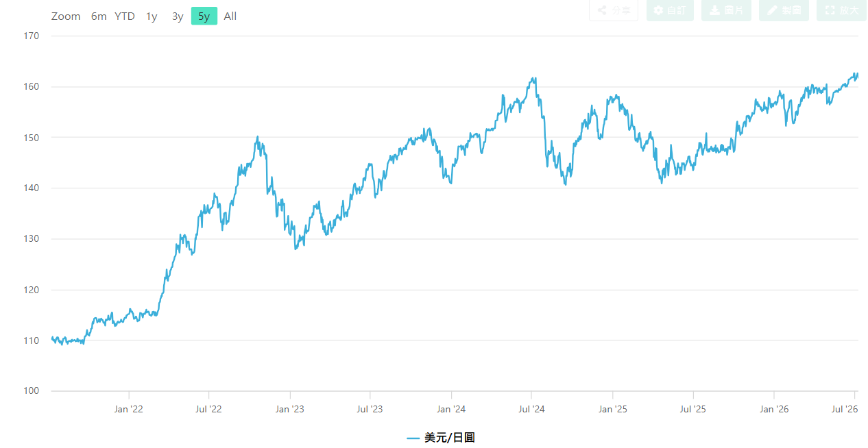
Task: Select the 1y zoom range
Action: point(152,16)
